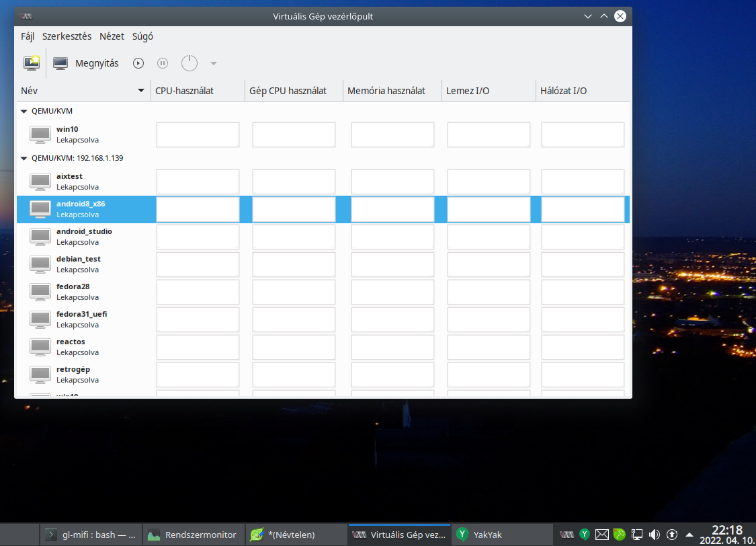The height and width of the screenshot is (546, 756).
Task: Click the memory usage graph of win10
Action: [392, 134]
